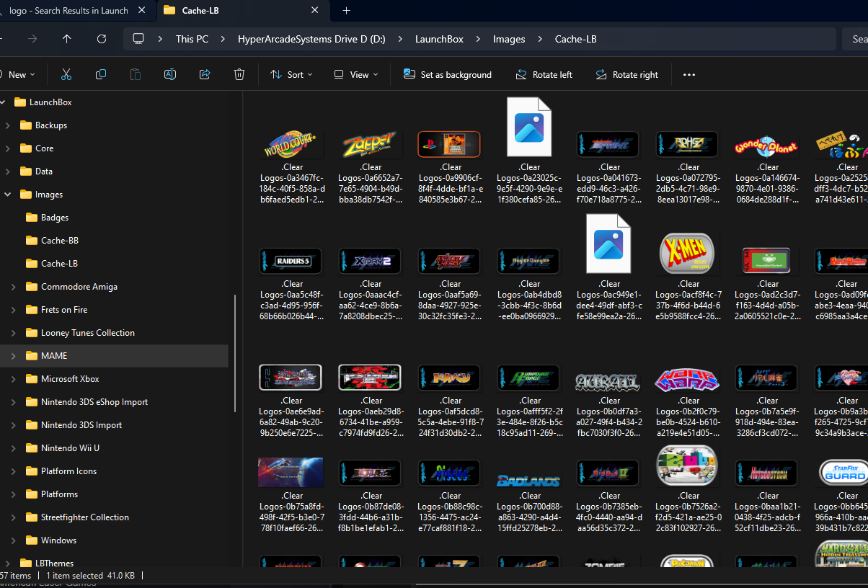Click the PC monitor icon in the address bar

tap(139, 39)
